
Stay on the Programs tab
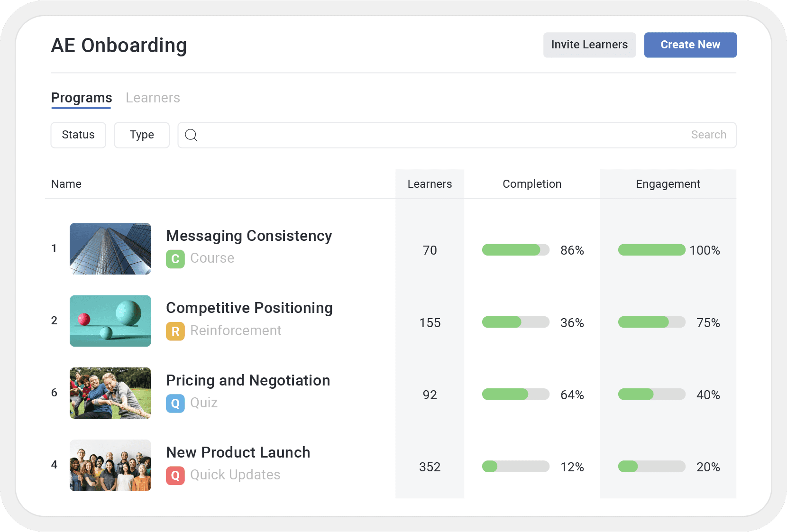click(x=81, y=98)
